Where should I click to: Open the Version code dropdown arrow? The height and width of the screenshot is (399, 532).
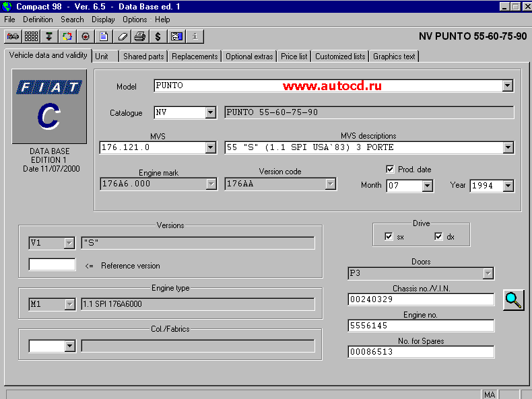pos(331,184)
